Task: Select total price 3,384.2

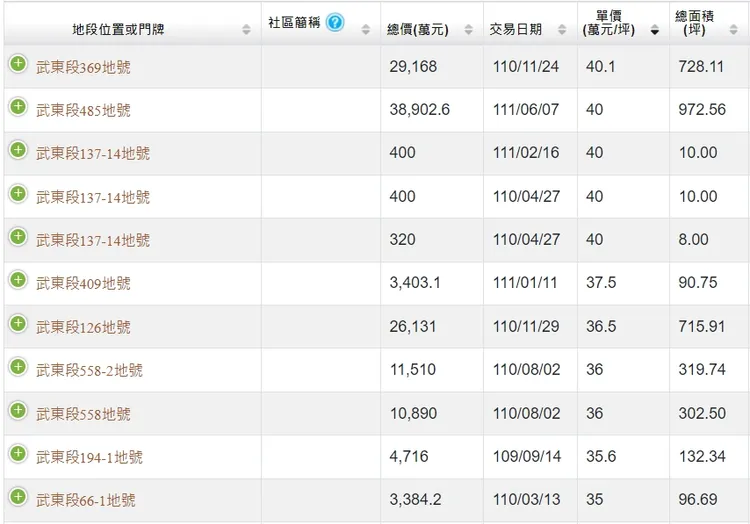Action: click(415, 500)
